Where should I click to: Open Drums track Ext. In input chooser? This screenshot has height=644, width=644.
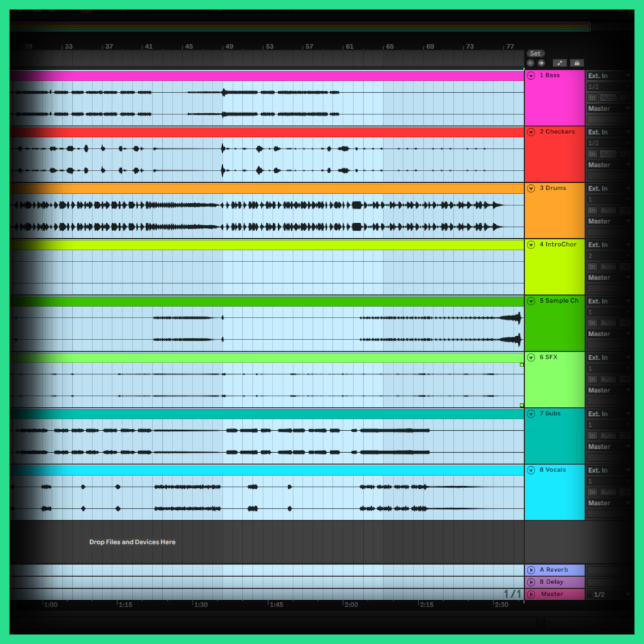click(609, 188)
